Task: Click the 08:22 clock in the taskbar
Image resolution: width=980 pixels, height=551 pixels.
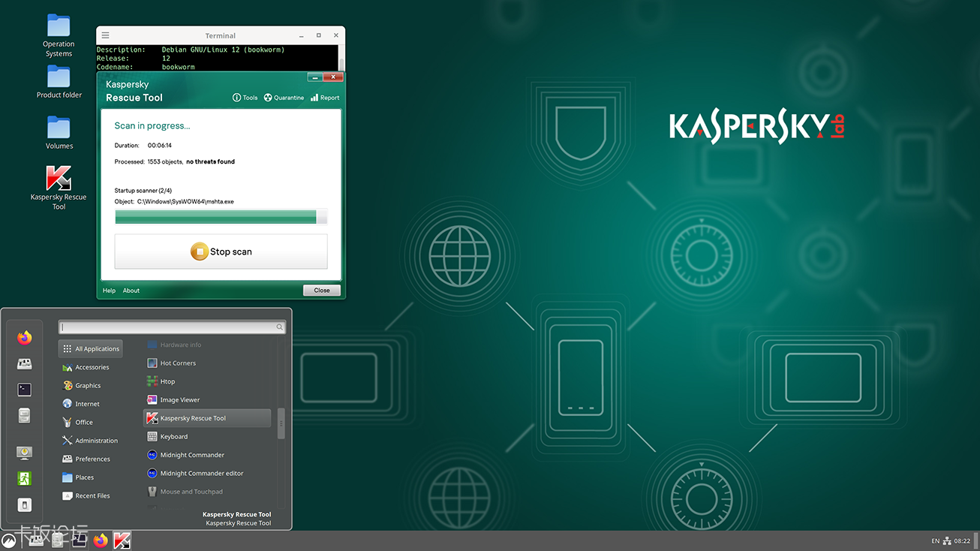Action: [x=963, y=541]
